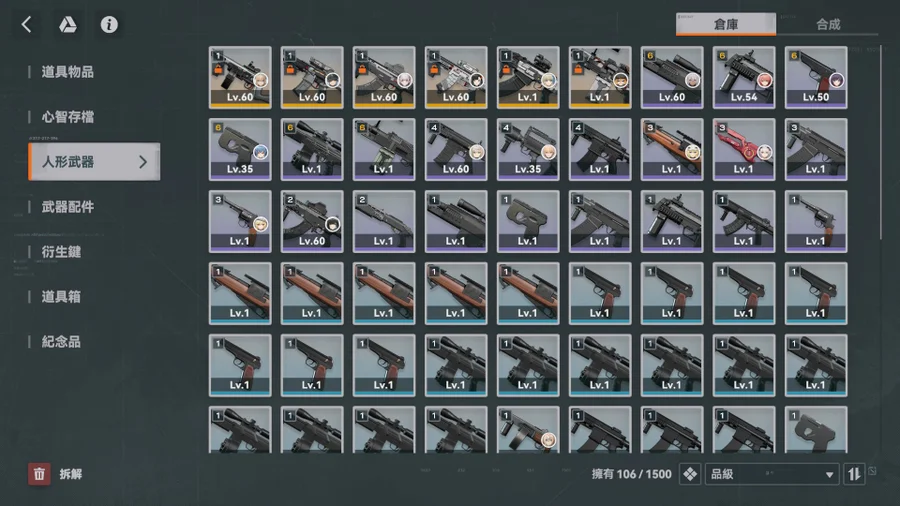Open the info icon at top
Screen dimensions: 900x506
tap(109, 25)
